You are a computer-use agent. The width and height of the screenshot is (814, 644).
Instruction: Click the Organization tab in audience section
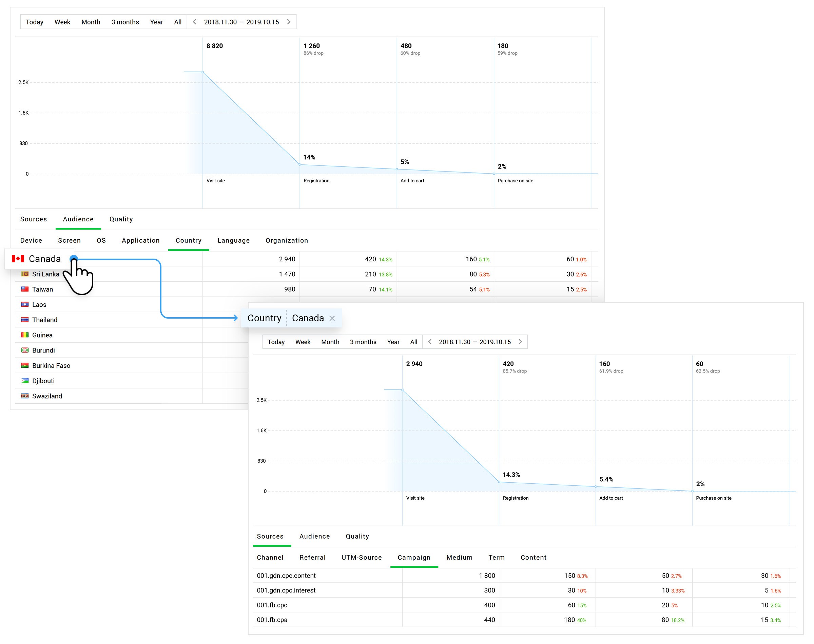coord(286,240)
